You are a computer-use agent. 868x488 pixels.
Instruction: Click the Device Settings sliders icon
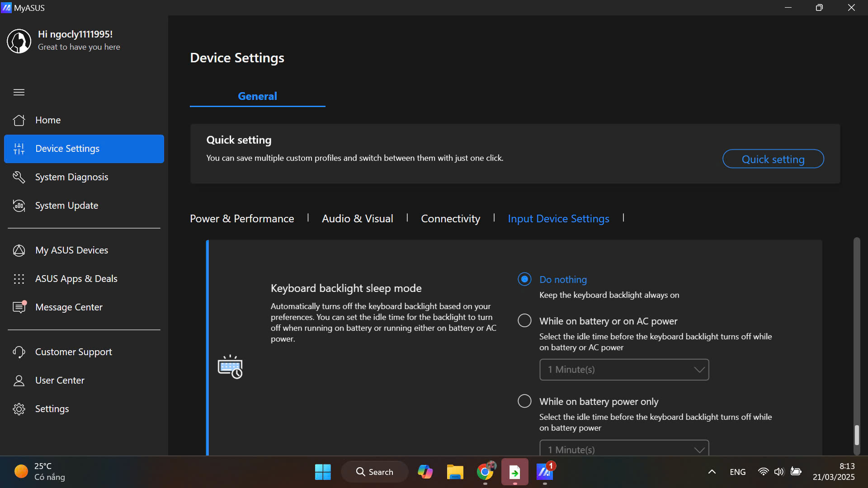tap(19, 149)
